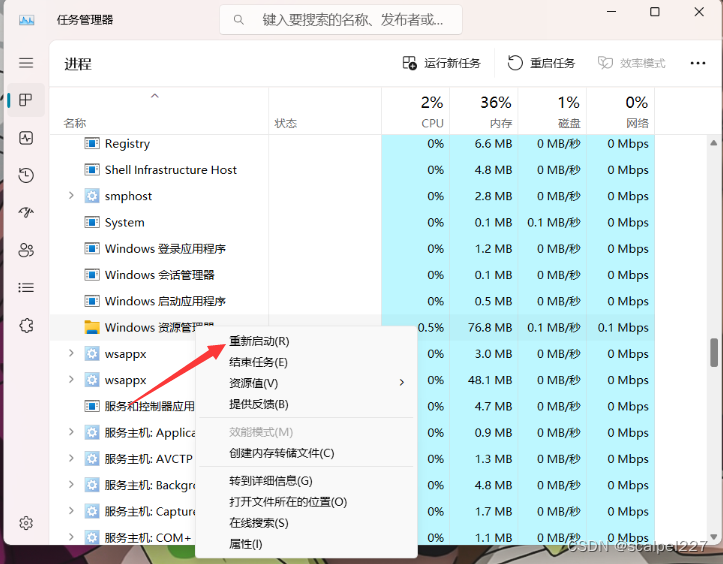Open the App history sidebar icon
Image resolution: width=723 pixels, height=564 pixels.
(26, 175)
